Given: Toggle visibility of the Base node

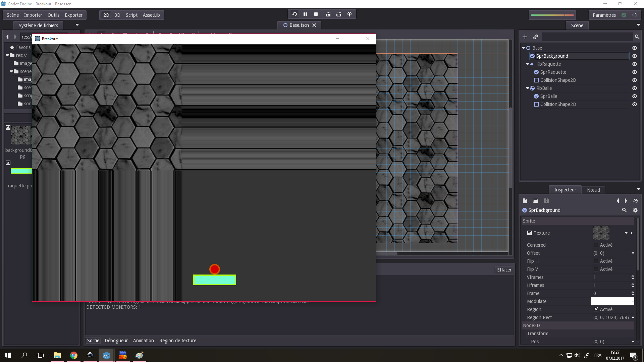Looking at the screenshot, I should coord(635,48).
